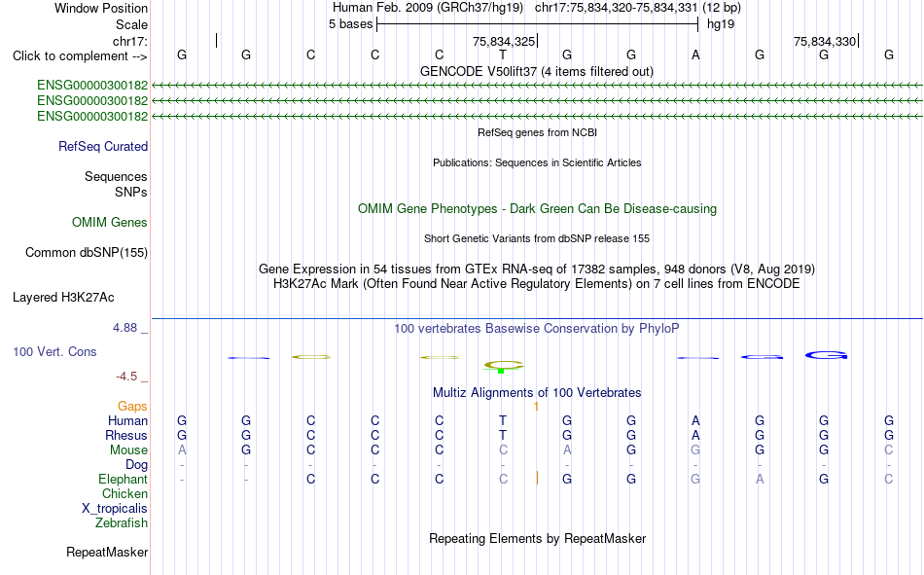Click 'Repeating Elements by RepeatMasker' title
Viewport: 924px width, 575px height.
[x=538, y=539]
